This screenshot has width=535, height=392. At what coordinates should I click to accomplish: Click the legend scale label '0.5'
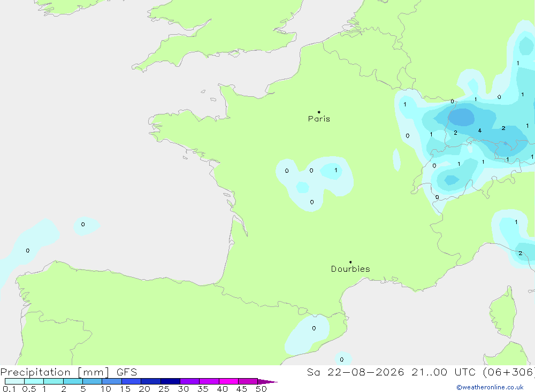click(x=29, y=389)
